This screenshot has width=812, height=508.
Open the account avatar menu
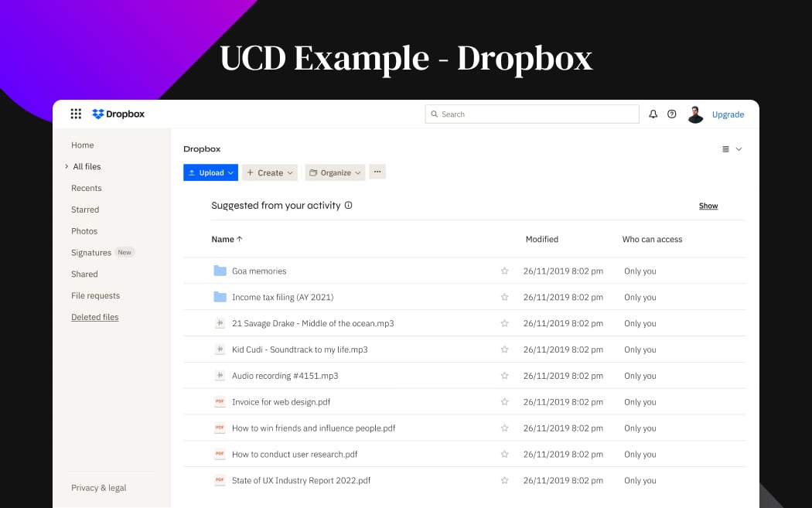tap(695, 114)
